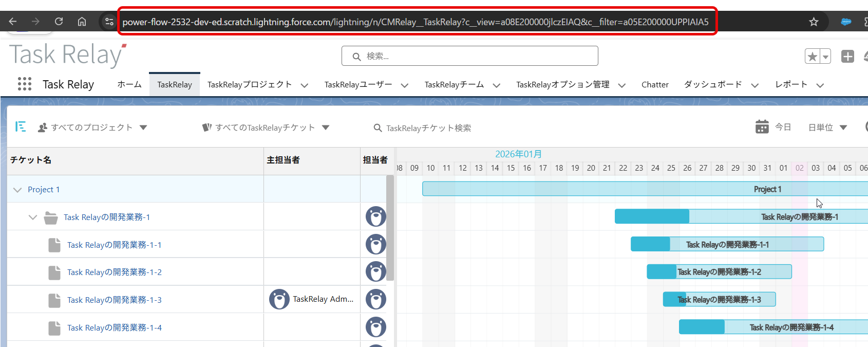Image resolution: width=868 pixels, height=347 pixels.
Task: Click the folder icon for Task Relayの開発業務-1
Action: coord(51,217)
